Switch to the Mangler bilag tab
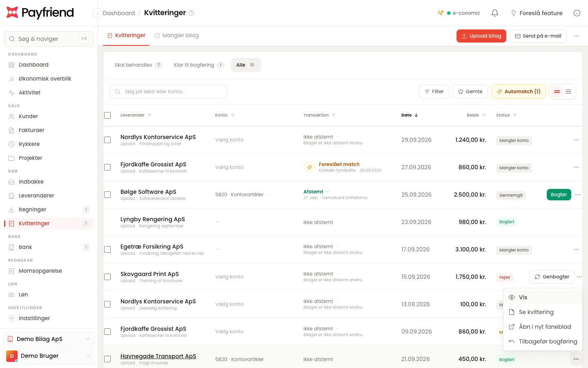 click(x=177, y=36)
